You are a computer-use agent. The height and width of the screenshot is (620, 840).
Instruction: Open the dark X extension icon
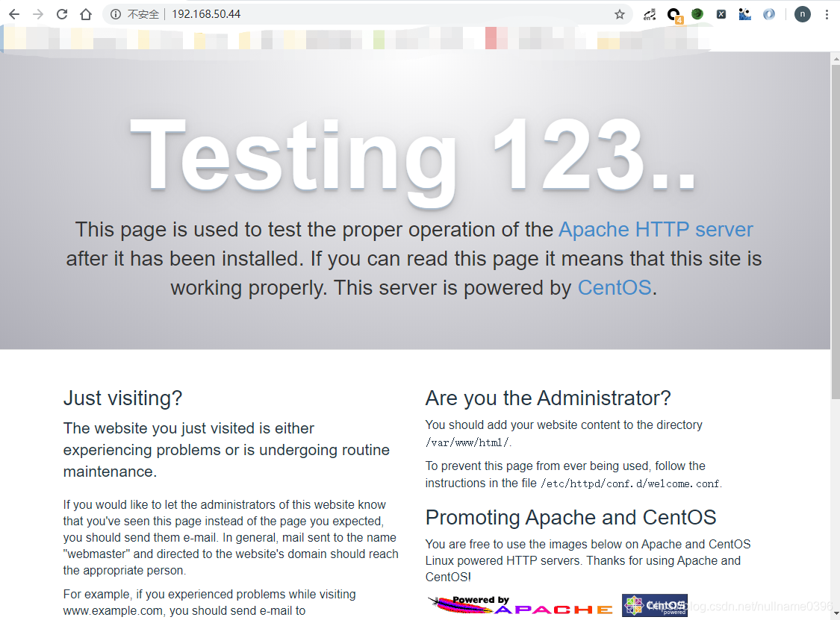[x=721, y=14]
